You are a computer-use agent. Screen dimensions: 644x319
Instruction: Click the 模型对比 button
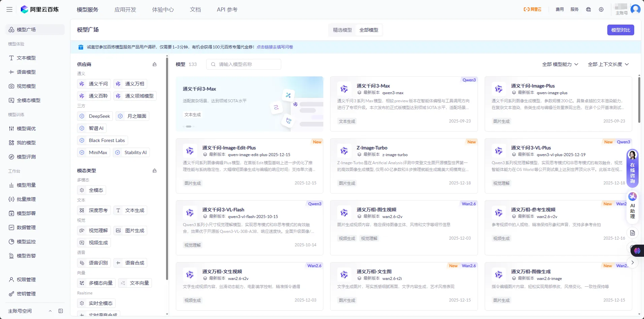620,30
